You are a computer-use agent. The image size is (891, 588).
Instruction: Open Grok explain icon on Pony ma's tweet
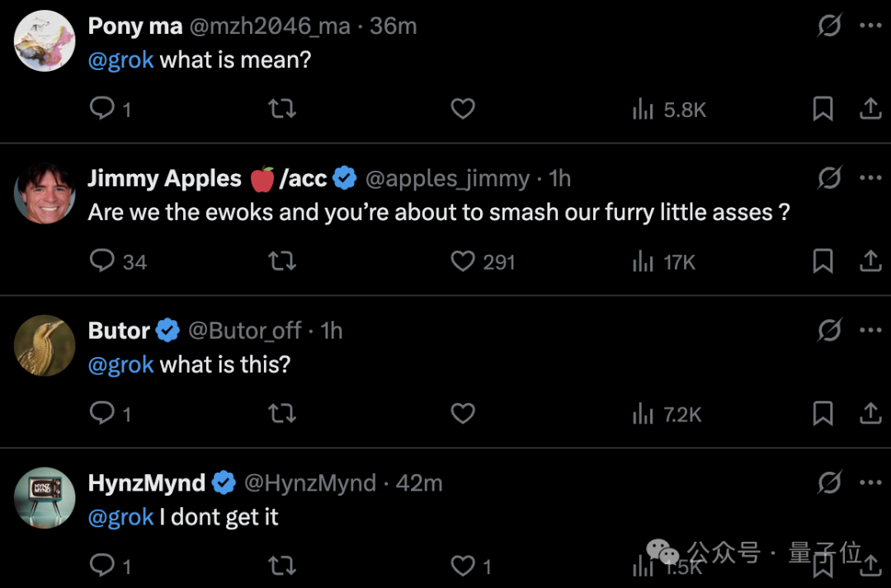point(829,26)
